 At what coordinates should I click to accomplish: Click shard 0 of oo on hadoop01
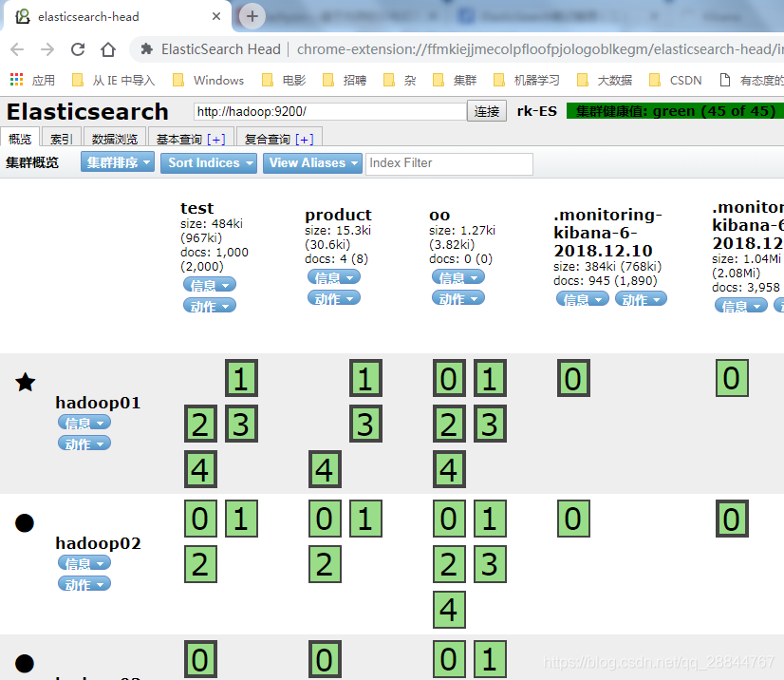[x=449, y=378]
